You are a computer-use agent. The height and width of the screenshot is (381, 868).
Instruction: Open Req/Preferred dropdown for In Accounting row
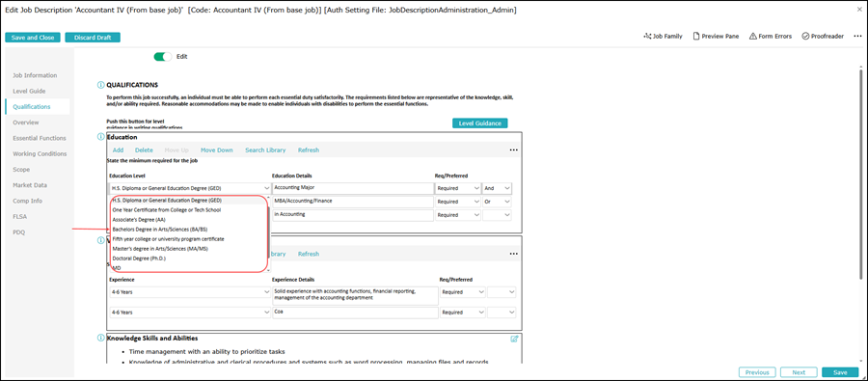(458, 215)
